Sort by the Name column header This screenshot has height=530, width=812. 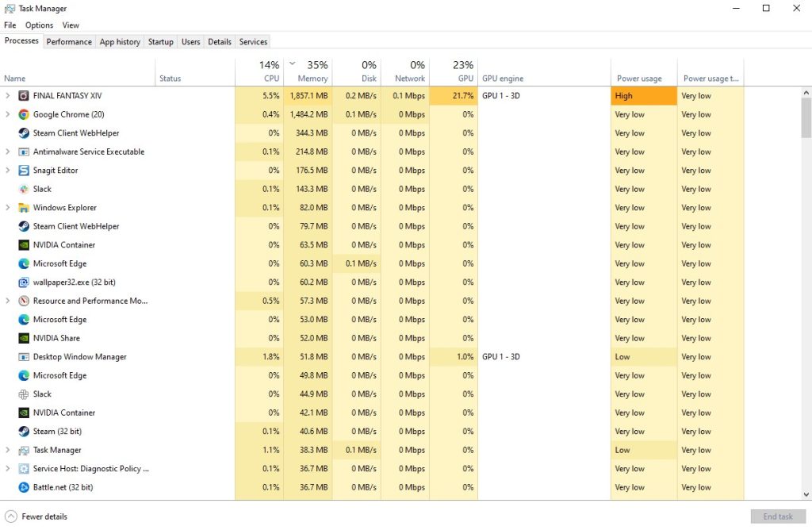point(78,72)
